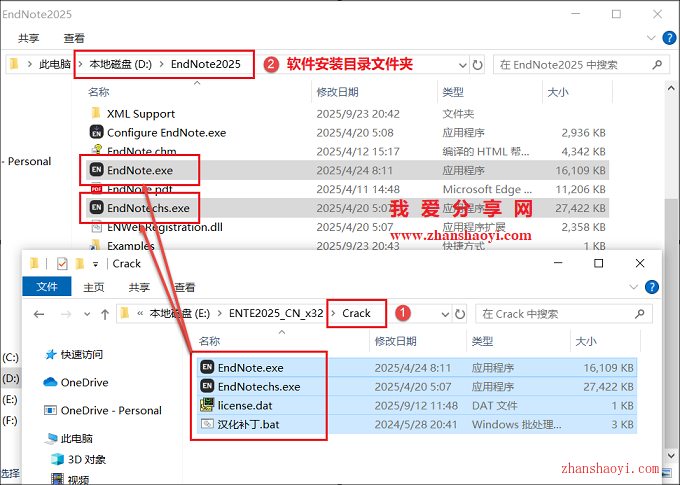680x485 pixels.
Task: Expand chevron after 此电脑 in EndNote2025 address bar
Action: coord(80,64)
